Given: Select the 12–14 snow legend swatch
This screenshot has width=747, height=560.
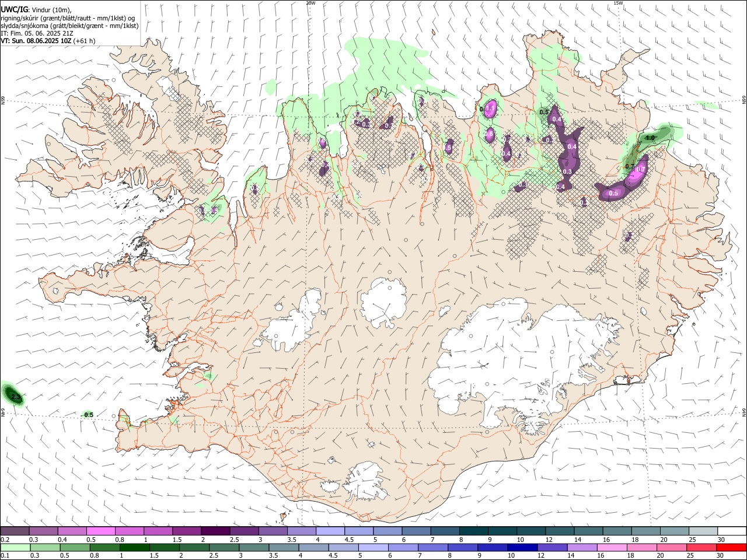Looking at the screenshot, I should (560, 531).
